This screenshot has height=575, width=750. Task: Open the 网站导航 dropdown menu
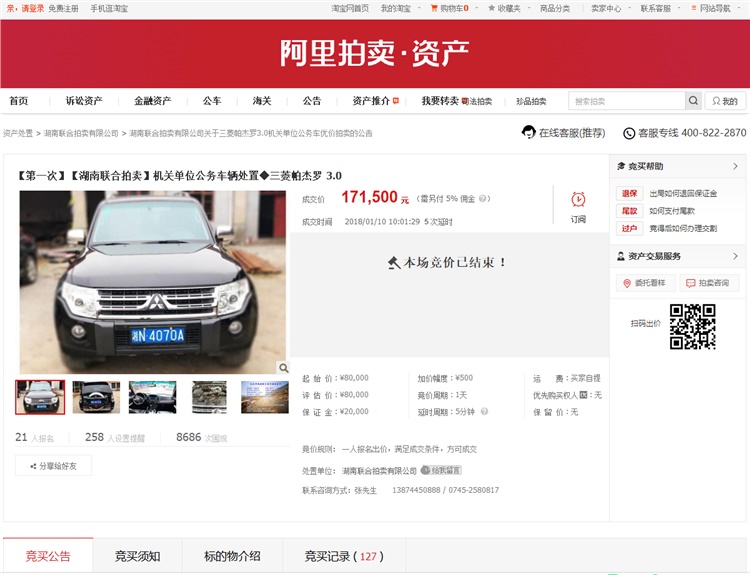coord(718,8)
